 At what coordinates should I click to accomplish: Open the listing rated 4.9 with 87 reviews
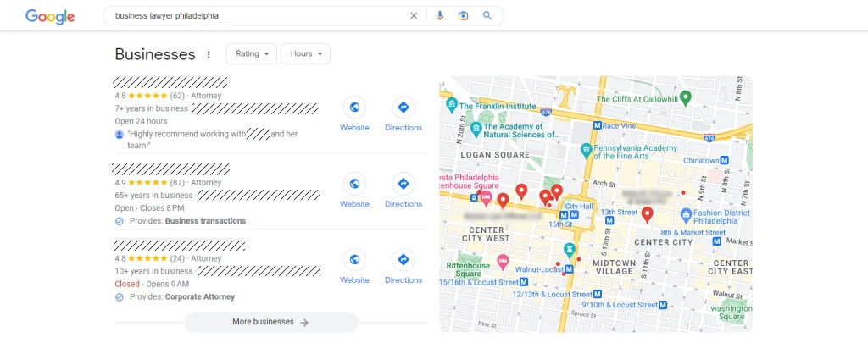point(170,169)
